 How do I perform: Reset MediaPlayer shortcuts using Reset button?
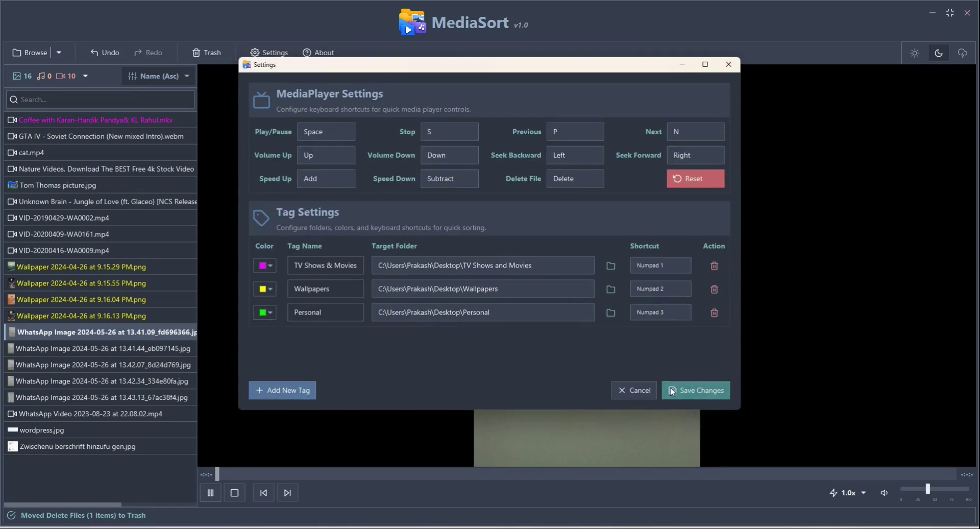695,179
